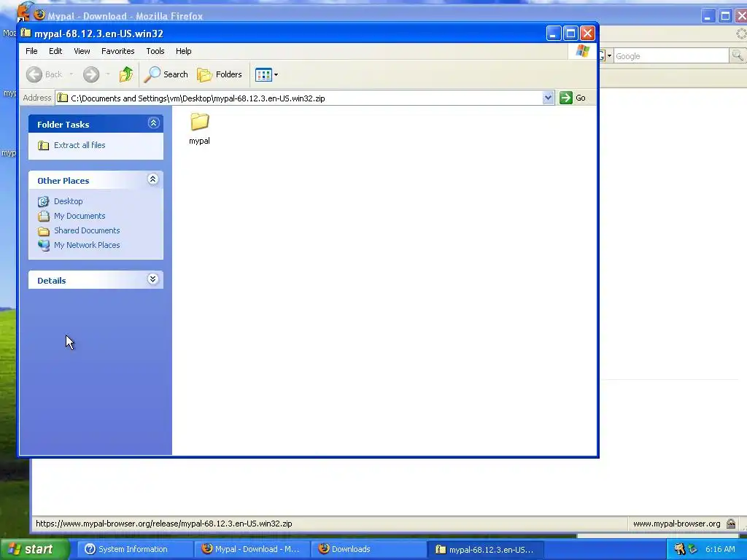The image size is (747, 560).
Task: Switch to Mypal - Download Firefox taskbar button
Action: [x=252, y=549]
